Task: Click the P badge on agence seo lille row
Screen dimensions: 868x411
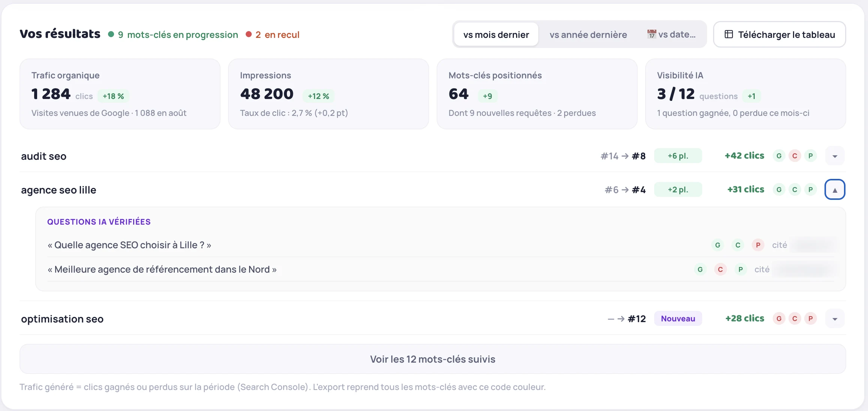Action: pos(811,190)
